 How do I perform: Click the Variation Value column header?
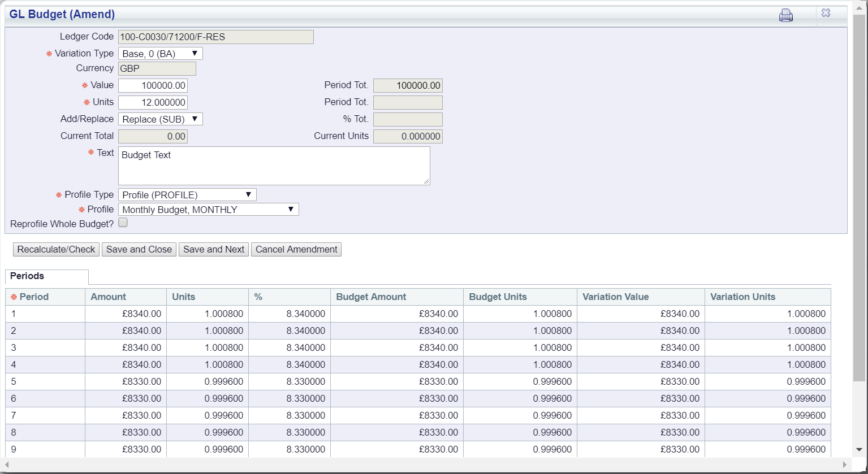[641, 297]
